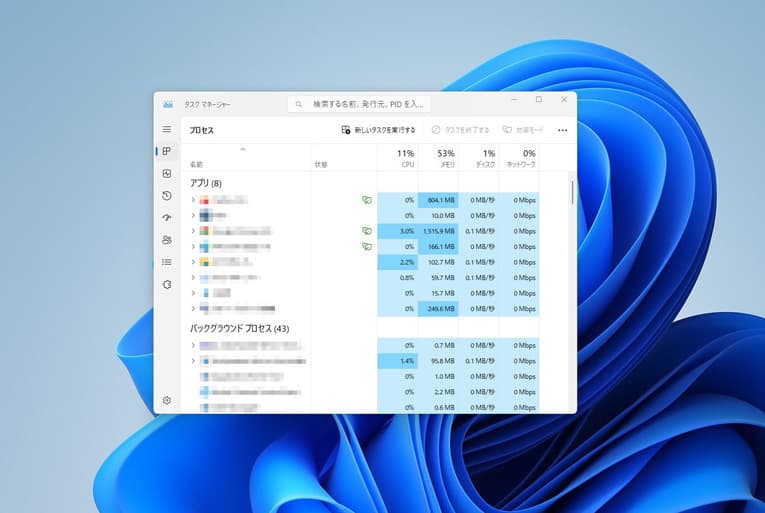Select the Processes page icon in sidebar
765x513 pixels.
pos(167,151)
